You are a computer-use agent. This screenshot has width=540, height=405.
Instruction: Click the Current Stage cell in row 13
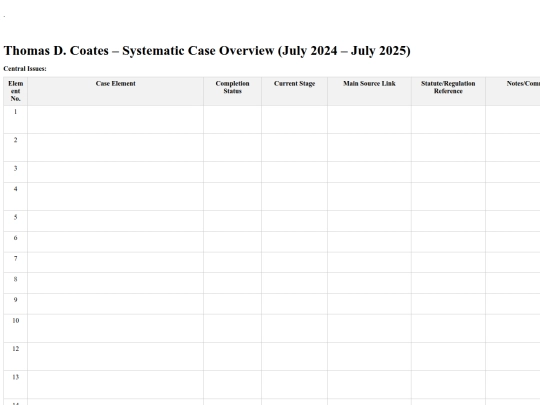click(x=294, y=385)
